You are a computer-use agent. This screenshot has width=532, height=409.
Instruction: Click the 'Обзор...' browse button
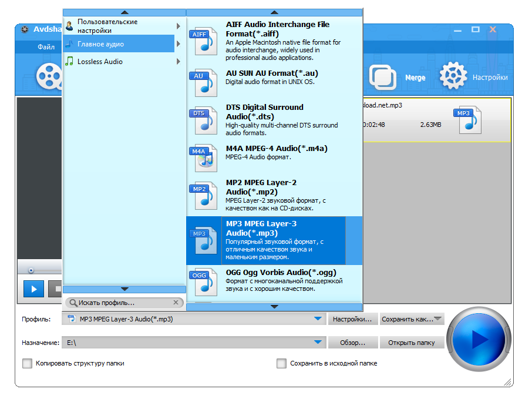coord(352,343)
